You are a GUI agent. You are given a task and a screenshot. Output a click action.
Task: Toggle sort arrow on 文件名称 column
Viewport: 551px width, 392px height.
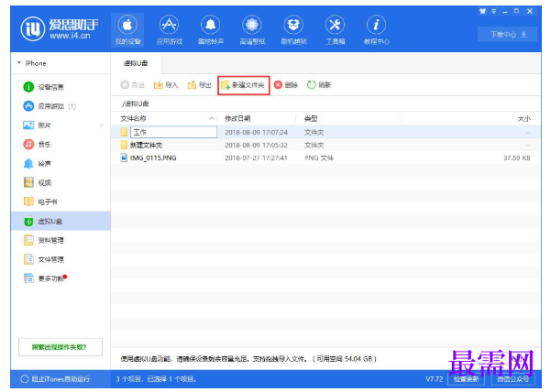coord(212,119)
